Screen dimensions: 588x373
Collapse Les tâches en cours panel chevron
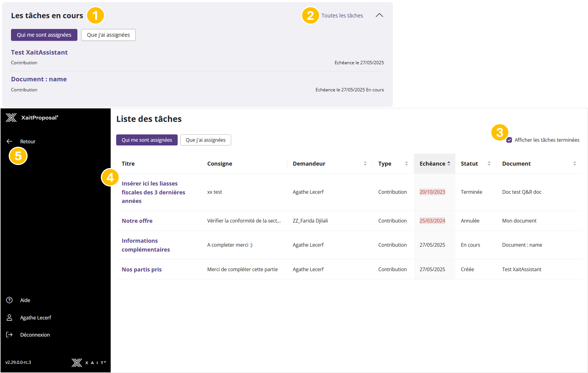pyautogui.click(x=379, y=15)
